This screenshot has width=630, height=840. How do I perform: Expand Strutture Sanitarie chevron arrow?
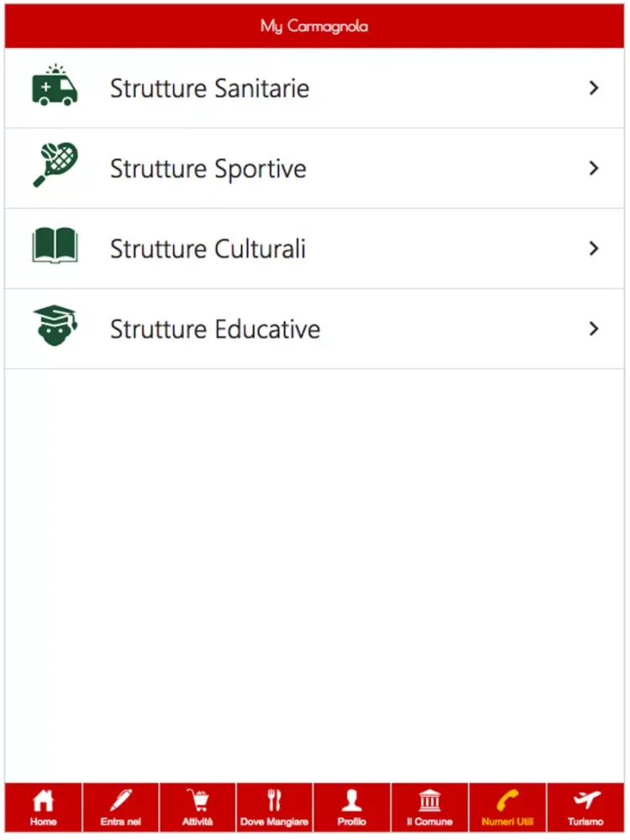(594, 88)
